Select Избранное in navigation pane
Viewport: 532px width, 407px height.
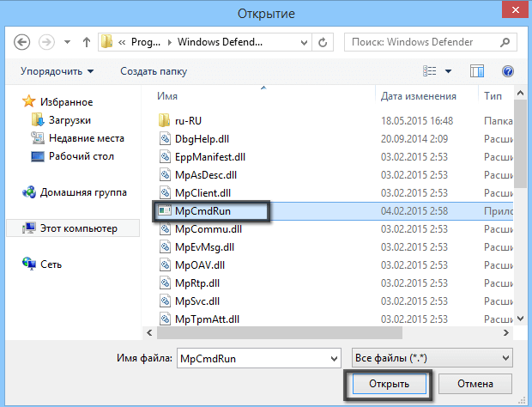(x=67, y=102)
